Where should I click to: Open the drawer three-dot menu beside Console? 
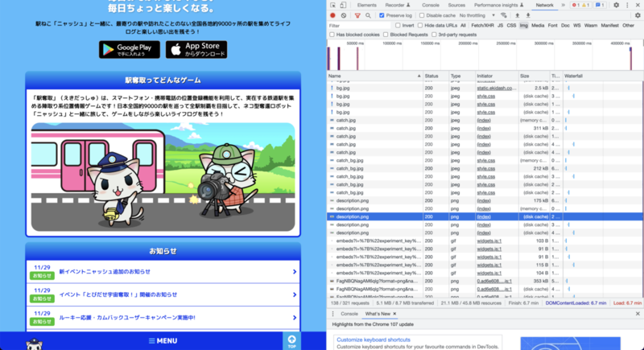(332, 314)
